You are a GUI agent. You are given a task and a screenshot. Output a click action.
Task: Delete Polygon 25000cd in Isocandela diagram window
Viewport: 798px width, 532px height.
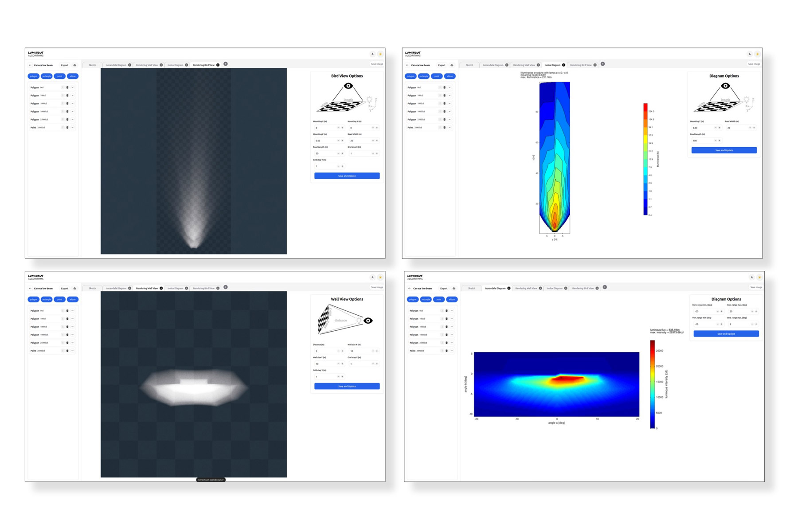[446, 343]
